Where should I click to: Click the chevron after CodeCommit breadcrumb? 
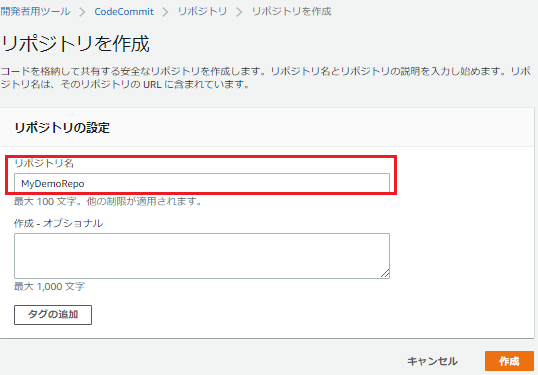[165, 12]
